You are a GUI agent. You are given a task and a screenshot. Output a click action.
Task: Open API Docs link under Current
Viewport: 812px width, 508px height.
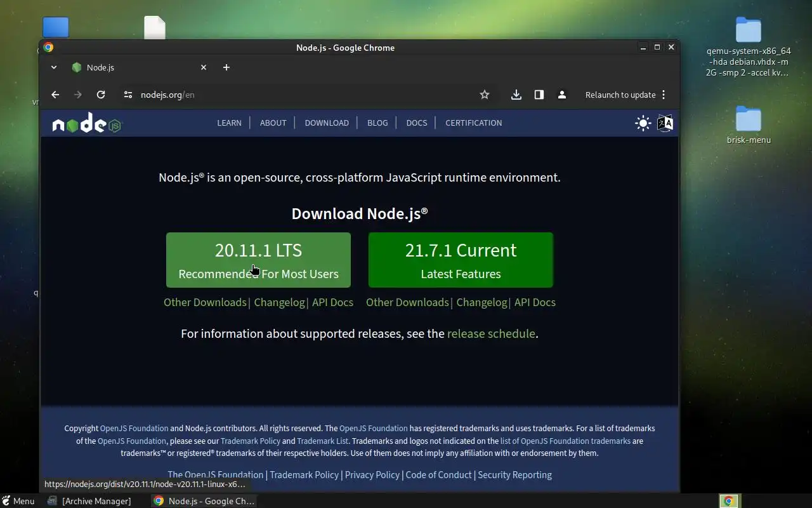(535, 302)
